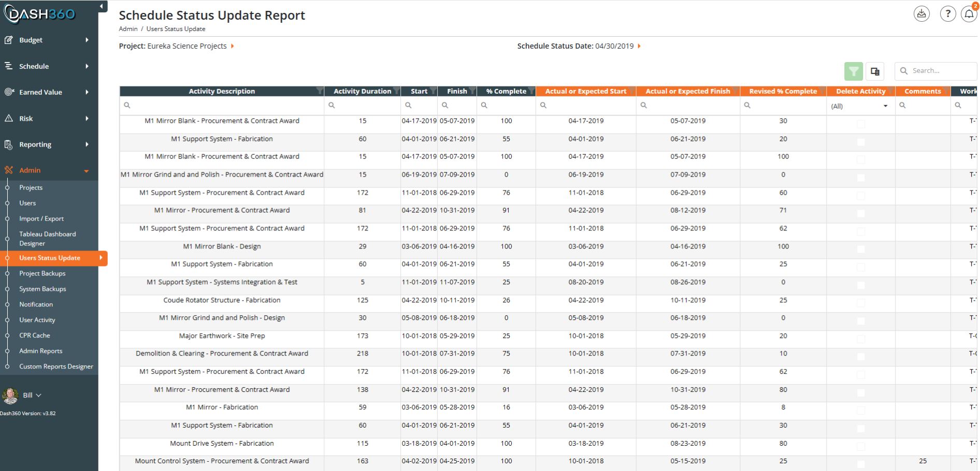
Task: Check Delete Activity for first M1 Mirror Blank row
Action: pyautogui.click(x=861, y=124)
